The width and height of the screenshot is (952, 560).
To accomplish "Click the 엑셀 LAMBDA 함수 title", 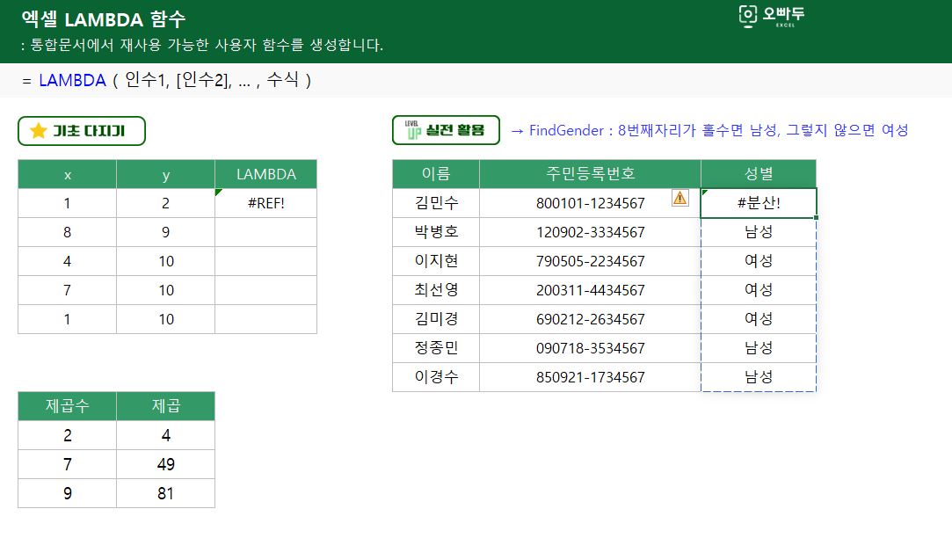I will click(104, 18).
